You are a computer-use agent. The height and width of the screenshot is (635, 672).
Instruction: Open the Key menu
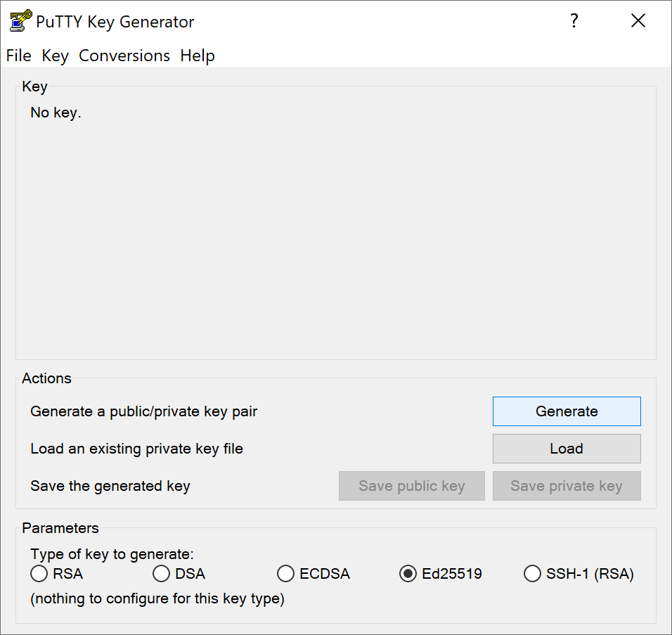[55, 56]
